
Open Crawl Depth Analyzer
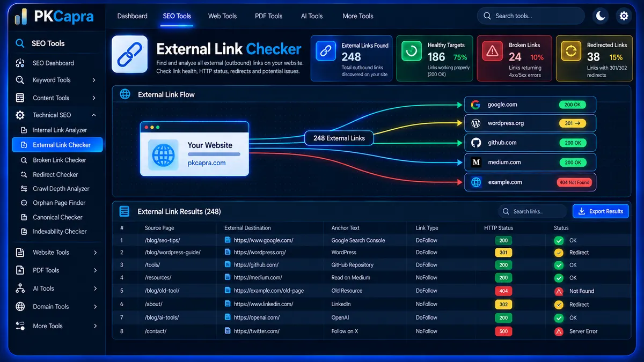(x=61, y=189)
